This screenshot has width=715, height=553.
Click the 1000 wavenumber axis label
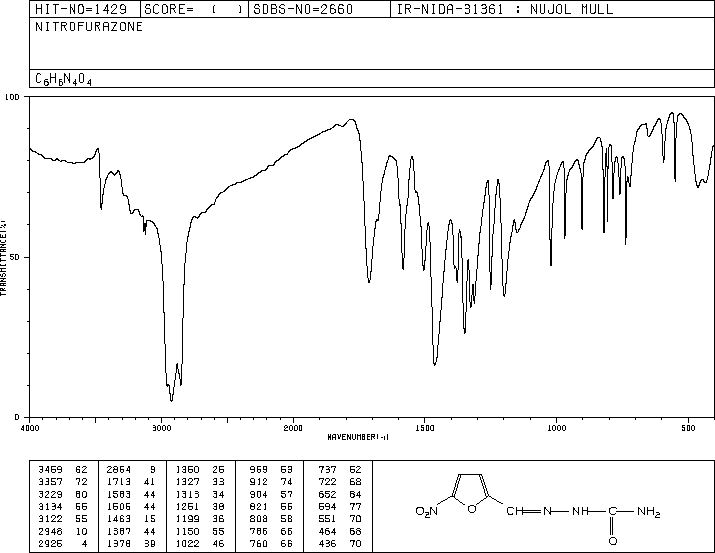556,428
